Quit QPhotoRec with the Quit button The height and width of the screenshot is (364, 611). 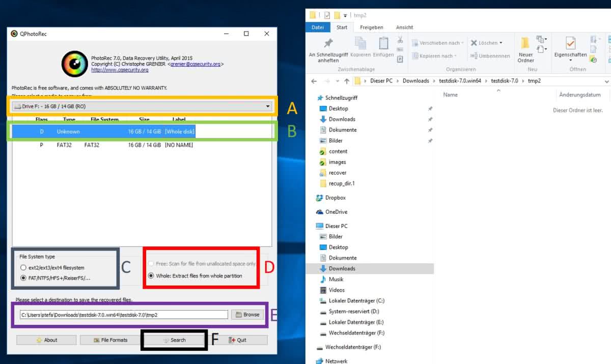[237, 340]
